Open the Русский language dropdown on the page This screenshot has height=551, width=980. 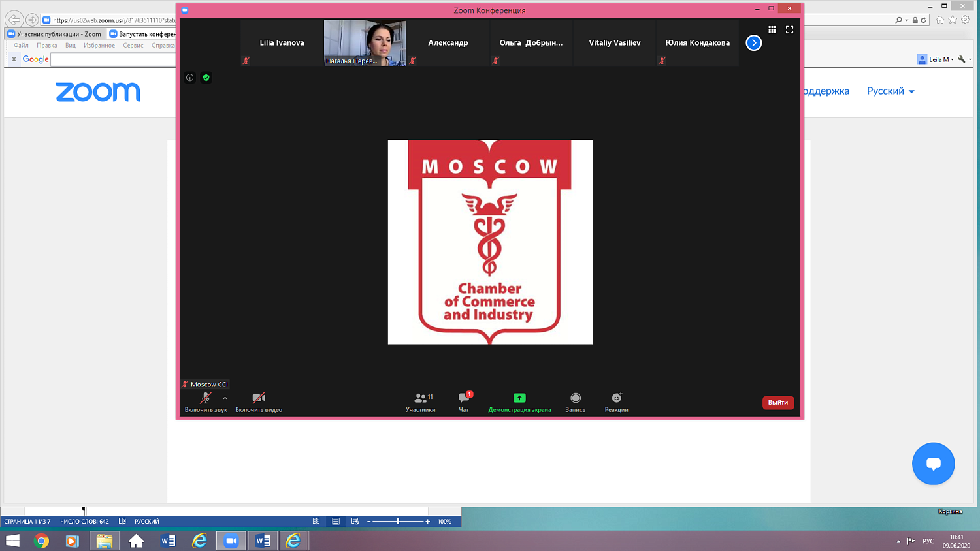point(890,91)
